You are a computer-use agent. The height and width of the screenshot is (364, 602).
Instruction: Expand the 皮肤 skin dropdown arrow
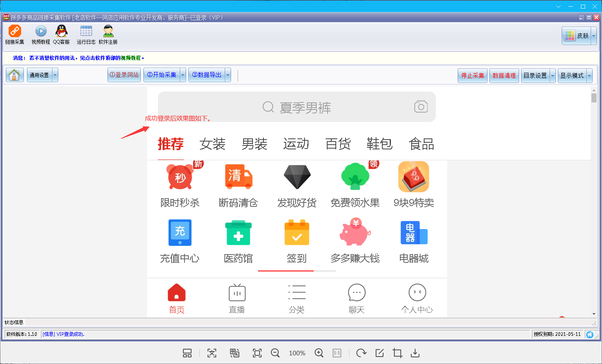pos(594,36)
